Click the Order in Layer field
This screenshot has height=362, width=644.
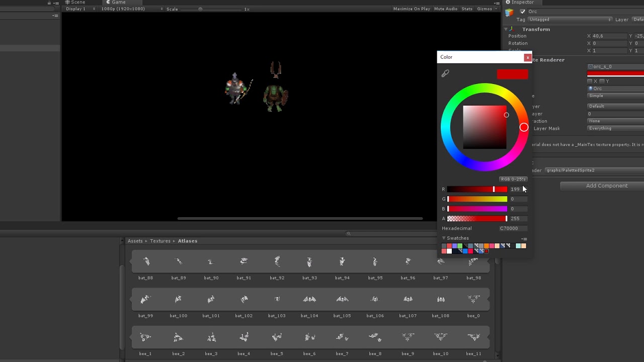pos(616,114)
